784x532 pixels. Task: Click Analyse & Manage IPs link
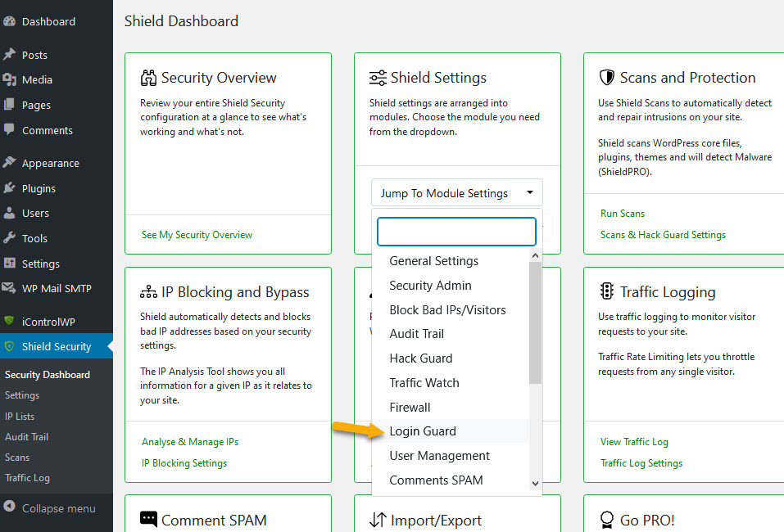coord(190,442)
